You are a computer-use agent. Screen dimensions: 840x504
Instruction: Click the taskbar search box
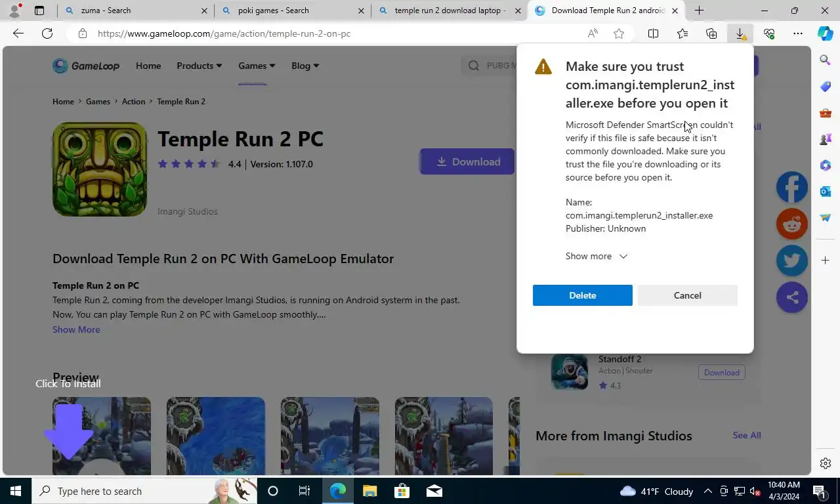point(144,491)
